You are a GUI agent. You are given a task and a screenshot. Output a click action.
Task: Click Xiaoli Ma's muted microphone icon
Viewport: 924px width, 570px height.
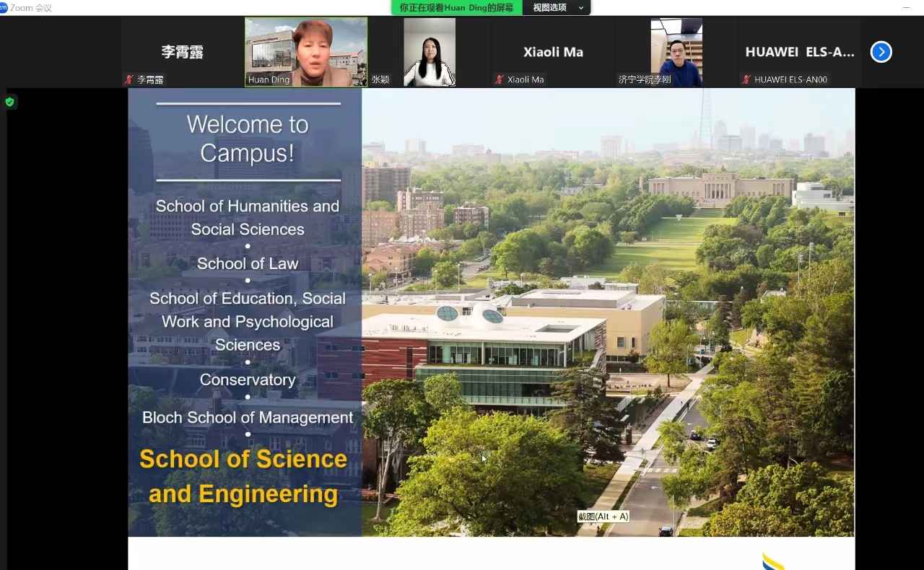(499, 79)
